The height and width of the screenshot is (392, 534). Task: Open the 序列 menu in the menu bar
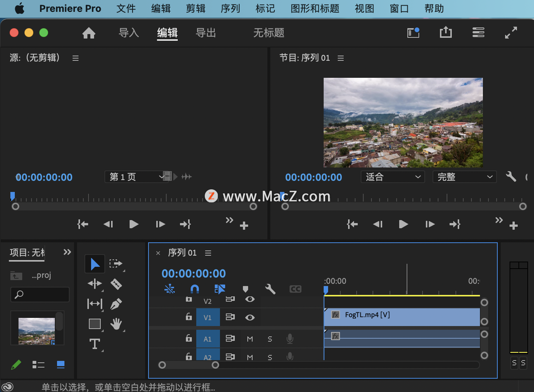[230, 9]
